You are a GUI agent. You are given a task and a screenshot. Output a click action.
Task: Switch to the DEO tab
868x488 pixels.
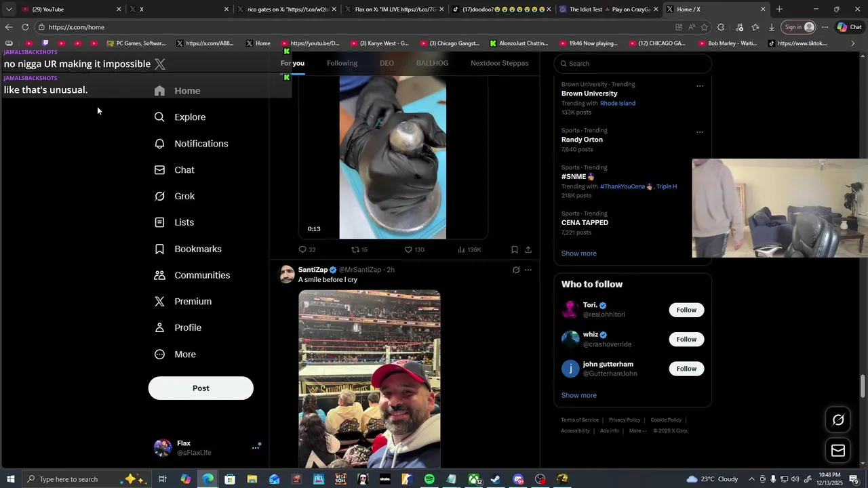click(387, 63)
